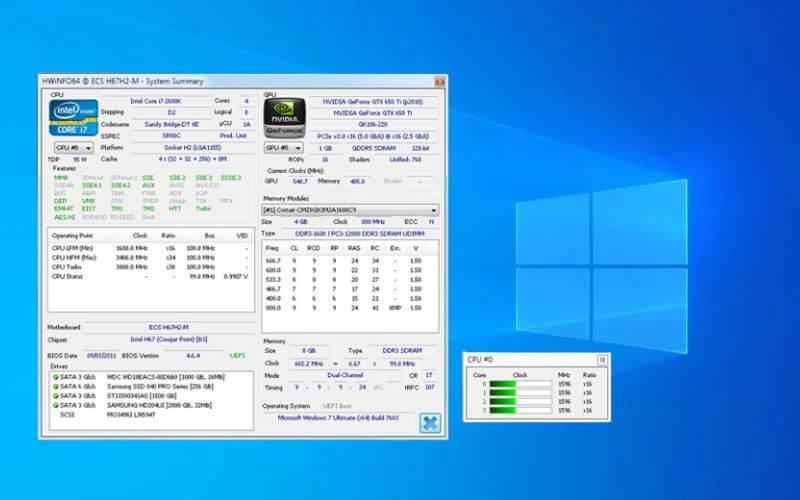Click the small button in CPU #0 title bar
Image resolution: width=800 pixels, height=500 pixels.
(x=601, y=359)
